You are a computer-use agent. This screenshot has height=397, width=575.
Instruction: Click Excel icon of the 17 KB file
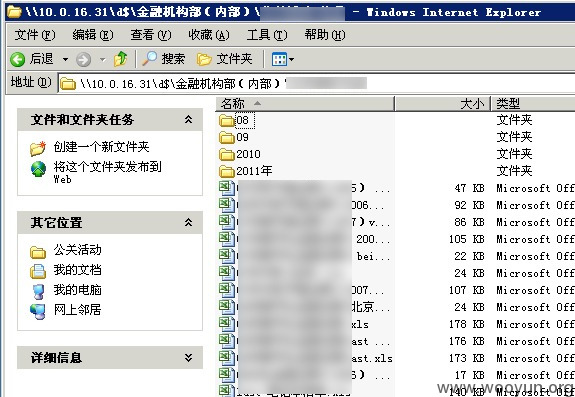point(227,375)
